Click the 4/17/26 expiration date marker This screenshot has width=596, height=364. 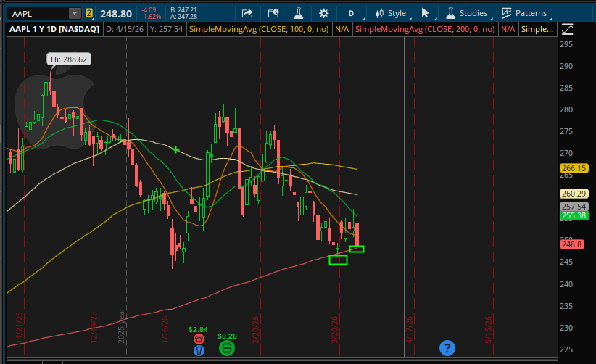tap(410, 329)
